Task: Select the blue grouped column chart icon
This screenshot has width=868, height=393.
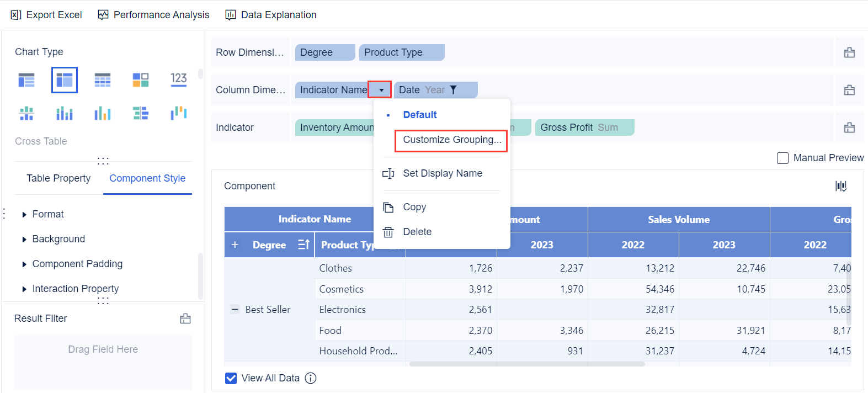Action: [x=65, y=114]
